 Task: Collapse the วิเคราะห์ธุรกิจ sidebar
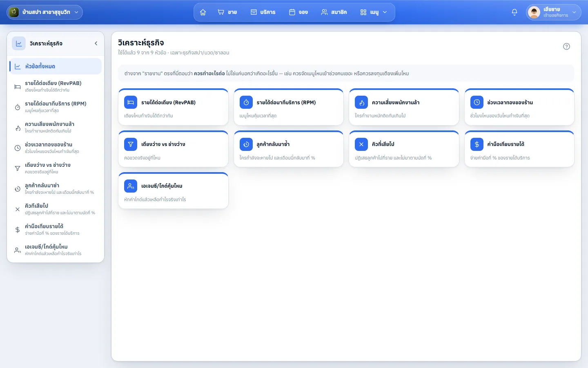pos(96,43)
